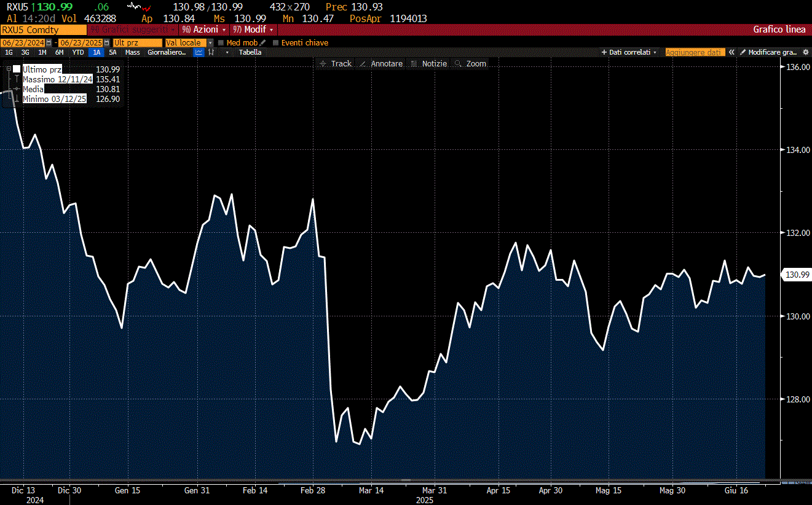Switch to the candlestick chart icon

coord(211,52)
